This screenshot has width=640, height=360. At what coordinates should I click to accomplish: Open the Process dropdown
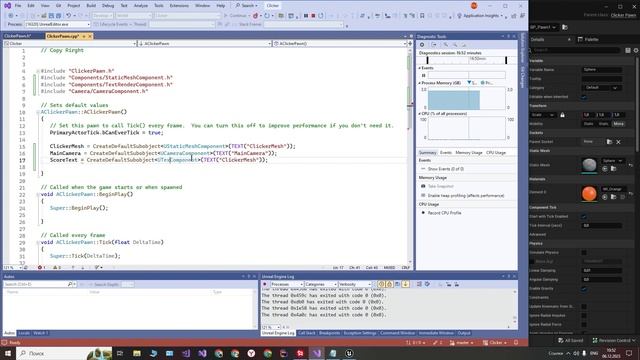point(57,24)
